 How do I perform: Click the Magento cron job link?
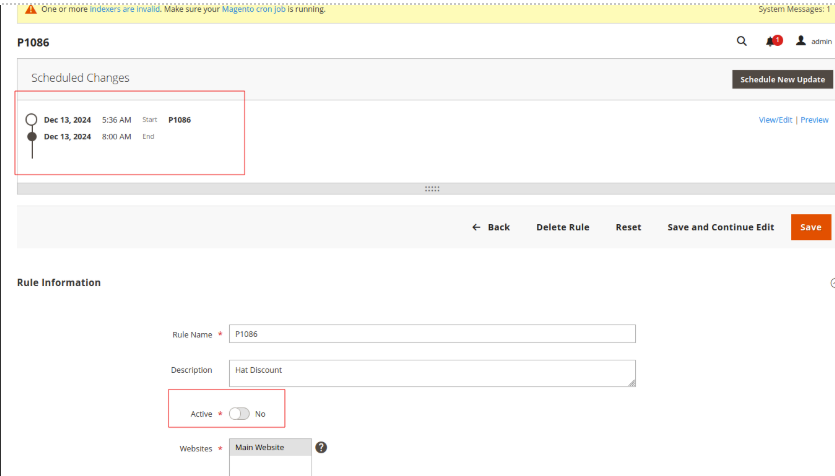255,9
